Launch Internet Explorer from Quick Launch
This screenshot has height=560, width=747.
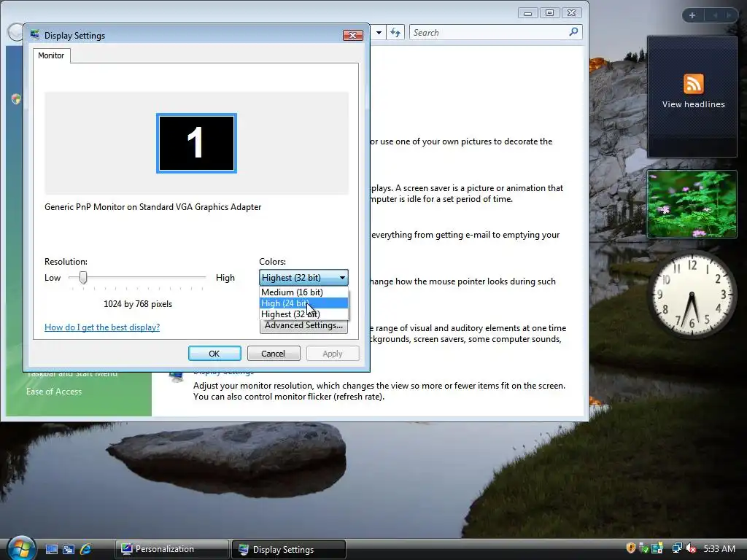click(86, 549)
